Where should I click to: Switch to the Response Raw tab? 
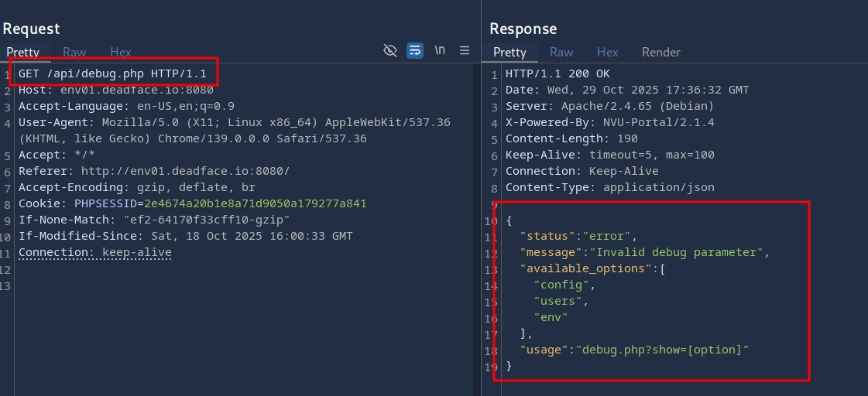(561, 53)
